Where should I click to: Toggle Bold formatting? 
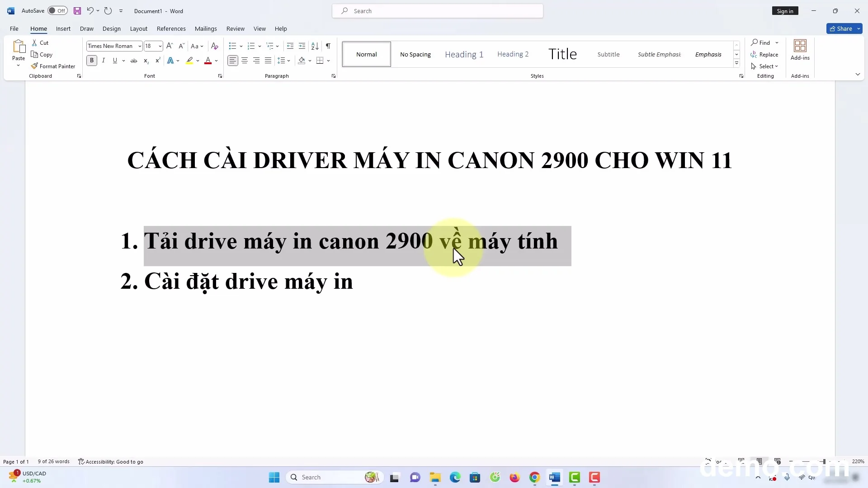coord(92,61)
